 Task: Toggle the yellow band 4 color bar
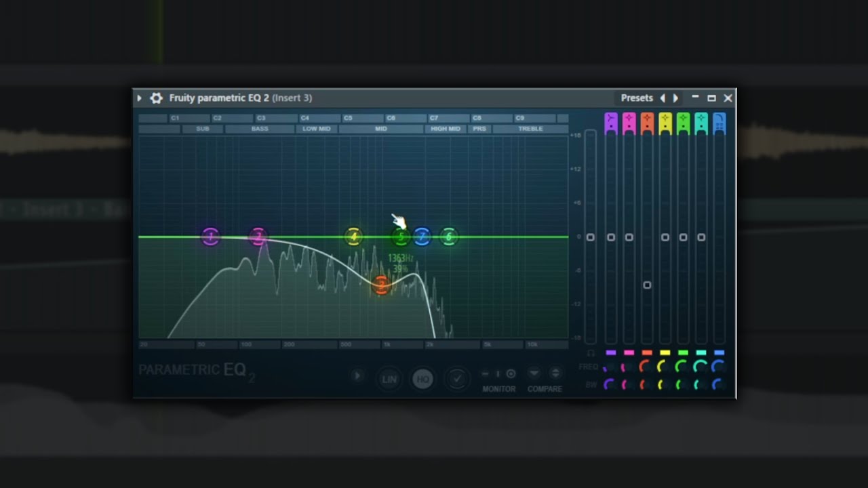pos(665,352)
